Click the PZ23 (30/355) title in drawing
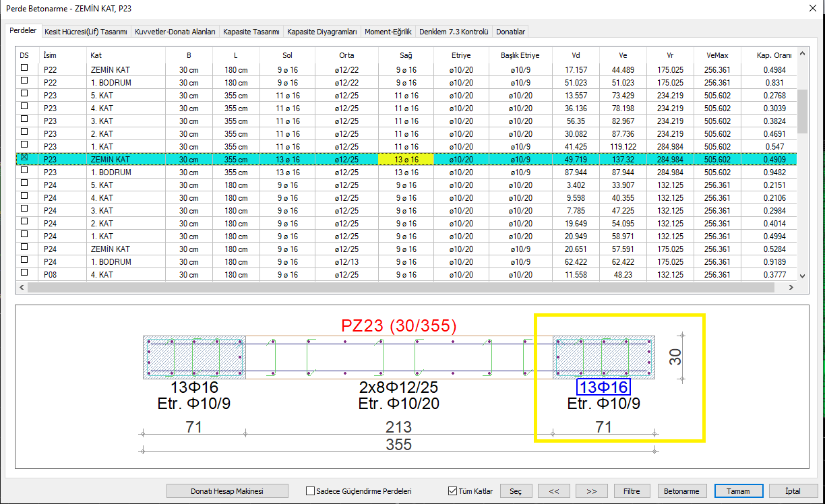This screenshot has width=825, height=504. (x=399, y=327)
